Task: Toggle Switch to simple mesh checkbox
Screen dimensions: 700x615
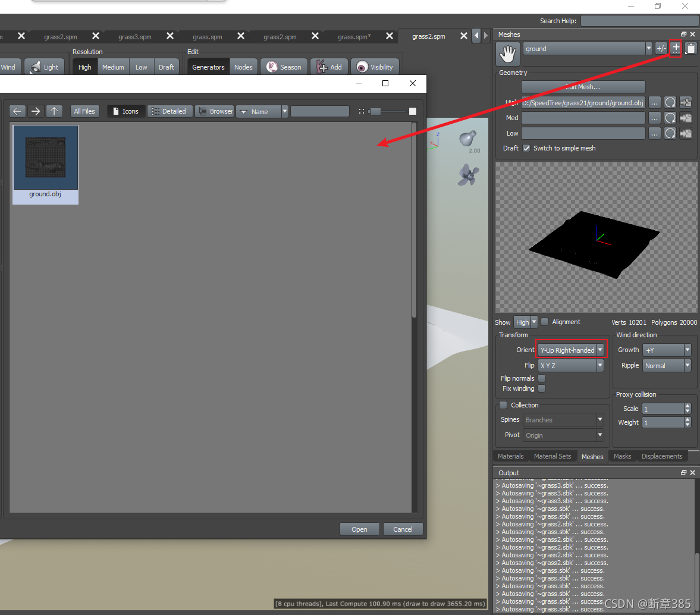Action: coord(526,148)
